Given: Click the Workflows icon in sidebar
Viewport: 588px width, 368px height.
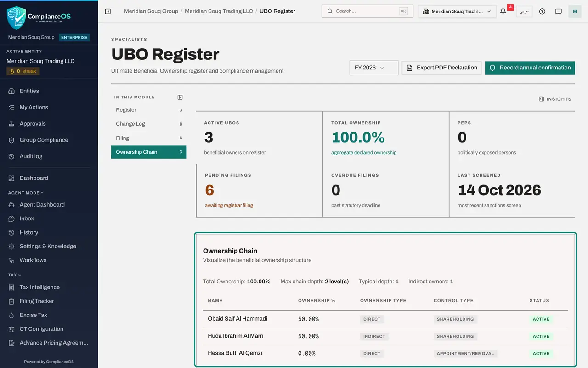Looking at the screenshot, I should [11, 260].
